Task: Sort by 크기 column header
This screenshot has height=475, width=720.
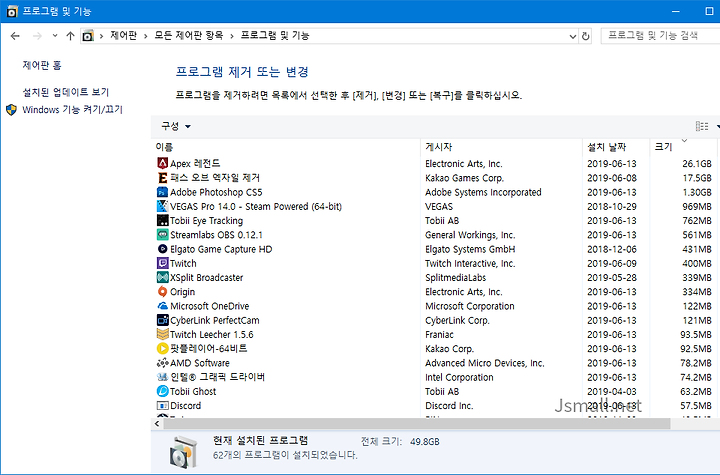Action: 663,147
